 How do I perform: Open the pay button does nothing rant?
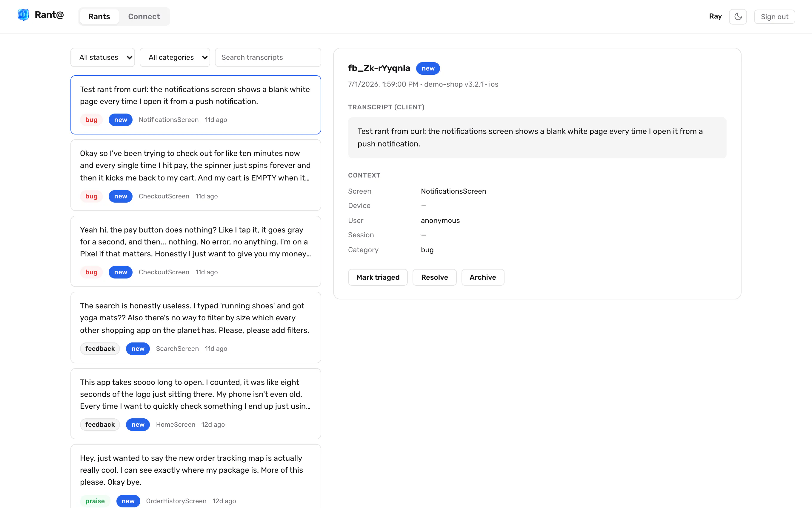196,251
